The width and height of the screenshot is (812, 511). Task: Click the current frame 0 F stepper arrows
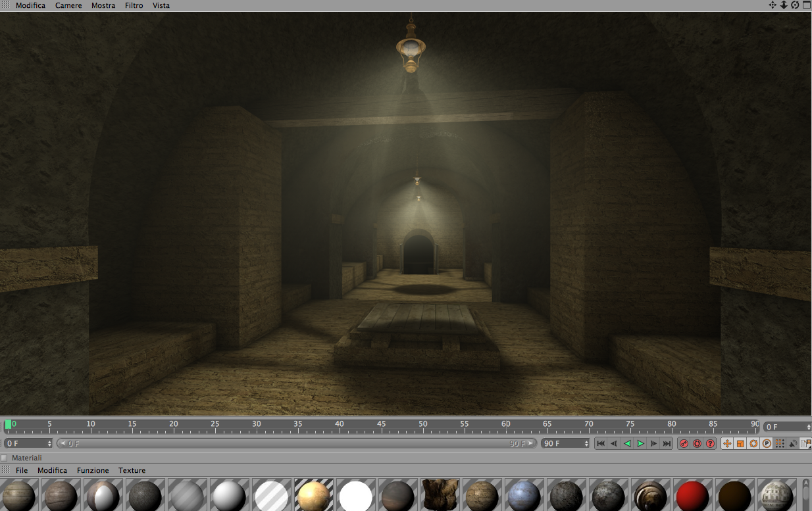(807, 427)
